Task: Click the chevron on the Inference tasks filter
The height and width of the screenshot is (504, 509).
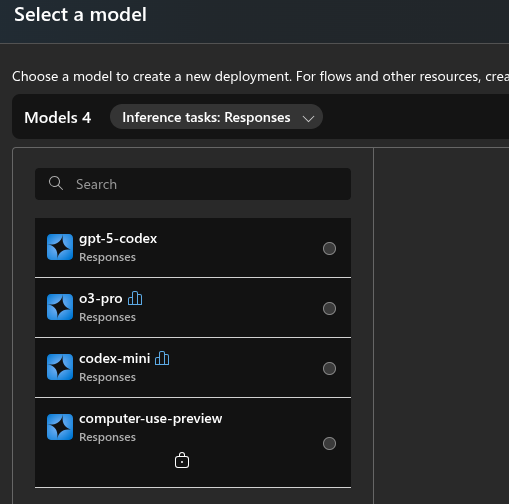Action: click(x=308, y=118)
